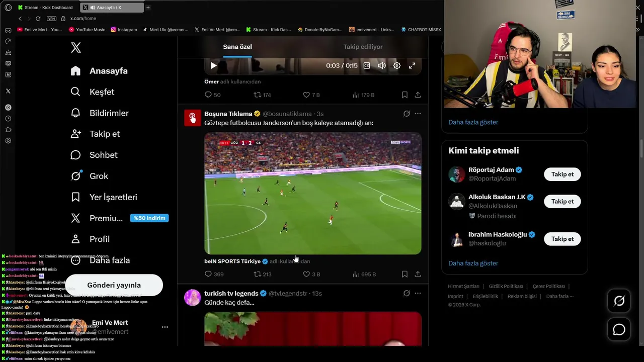Open Hizmet Şartları link
This screenshot has width=644, height=362.
(463, 286)
